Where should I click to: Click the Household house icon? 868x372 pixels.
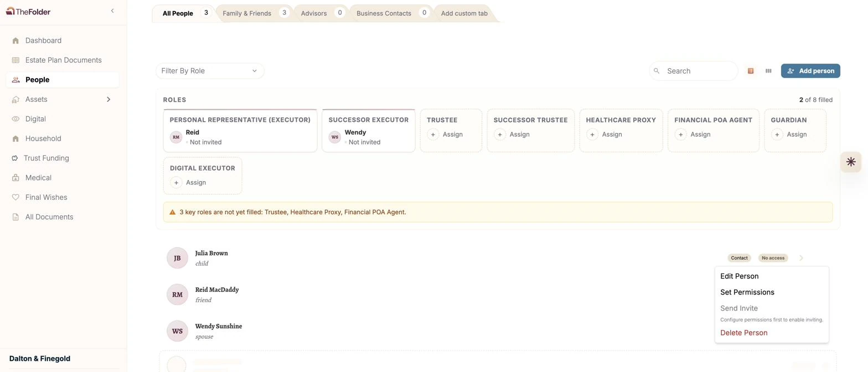(15, 138)
